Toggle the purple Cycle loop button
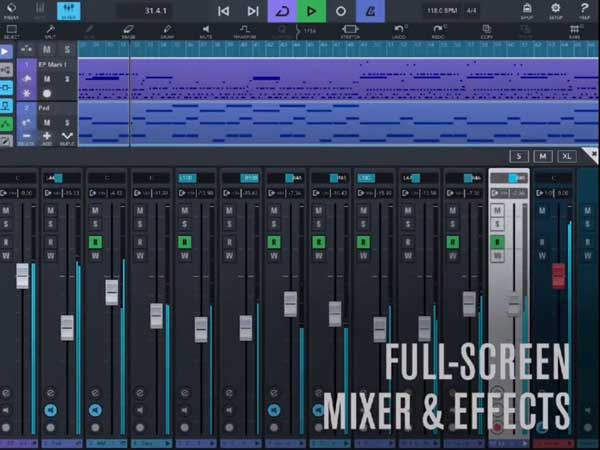This screenshot has width=600, height=450. coord(281,11)
